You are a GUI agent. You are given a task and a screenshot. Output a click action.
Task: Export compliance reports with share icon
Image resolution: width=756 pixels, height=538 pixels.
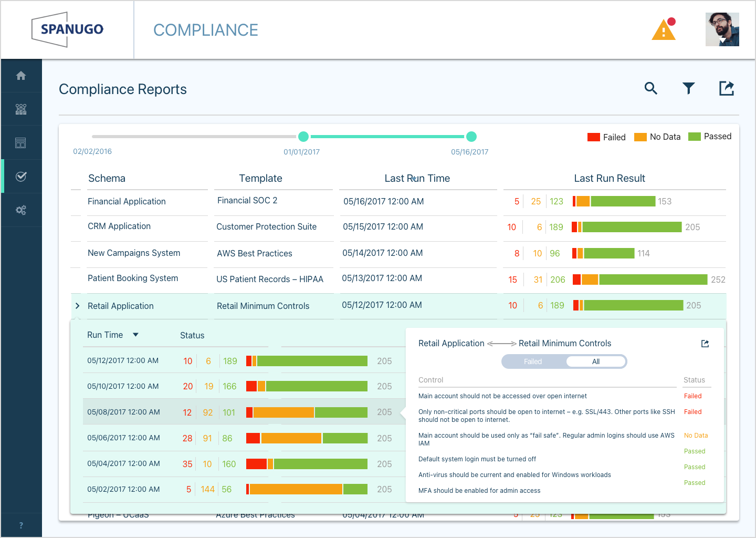[x=727, y=88]
